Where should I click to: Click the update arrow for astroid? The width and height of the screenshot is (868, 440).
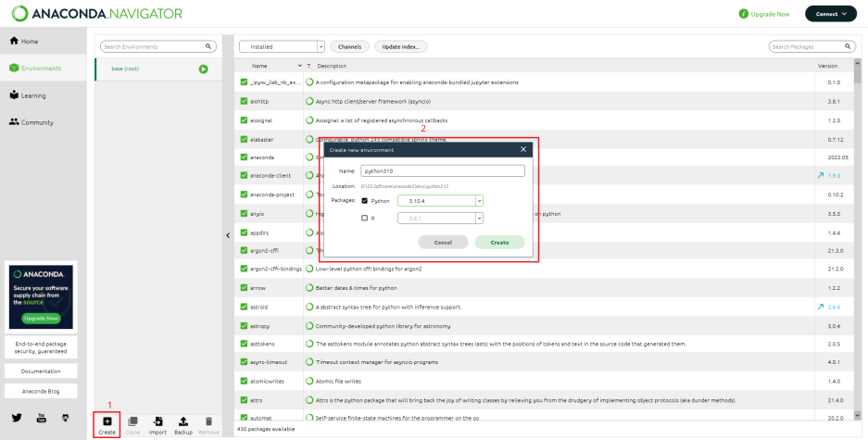click(821, 307)
